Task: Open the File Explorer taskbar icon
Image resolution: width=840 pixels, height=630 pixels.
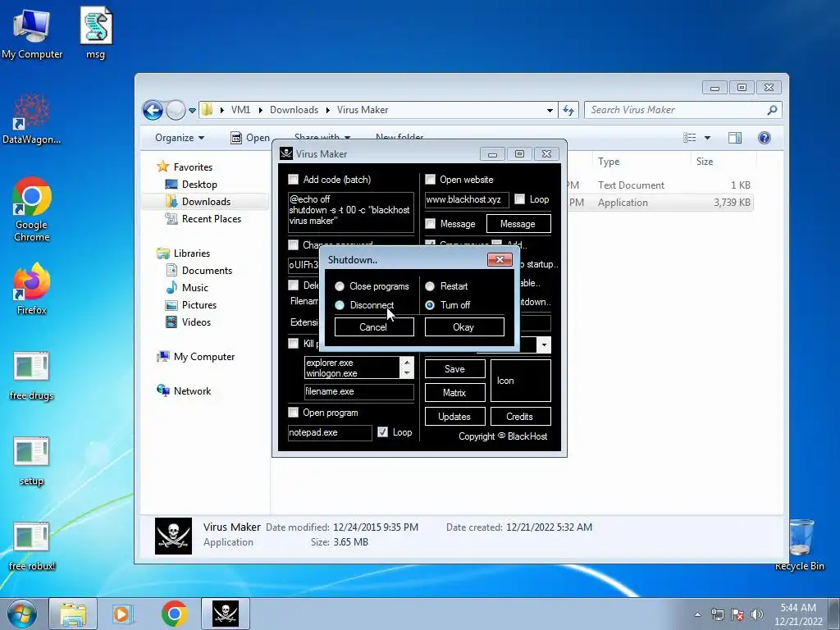Action: point(73,614)
